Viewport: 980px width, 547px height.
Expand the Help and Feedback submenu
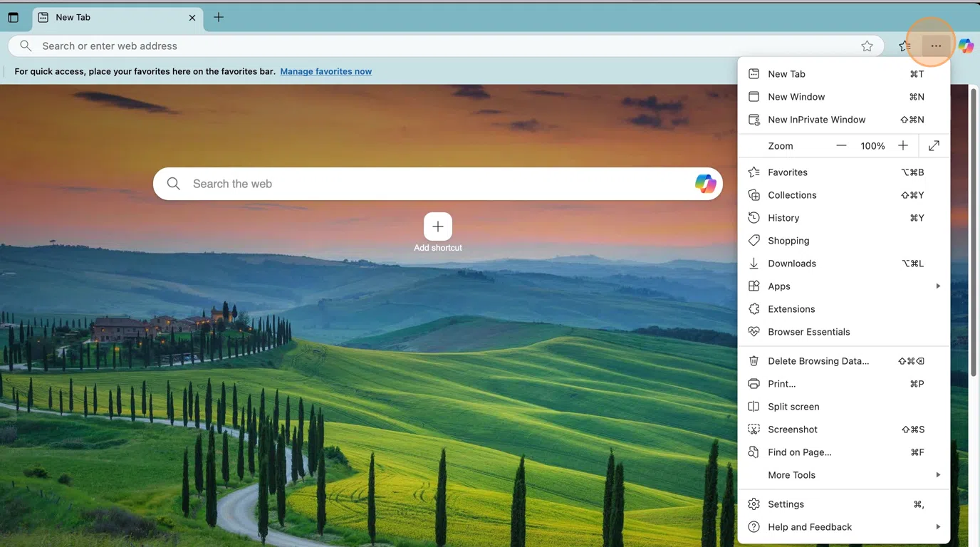click(x=844, y=527)
